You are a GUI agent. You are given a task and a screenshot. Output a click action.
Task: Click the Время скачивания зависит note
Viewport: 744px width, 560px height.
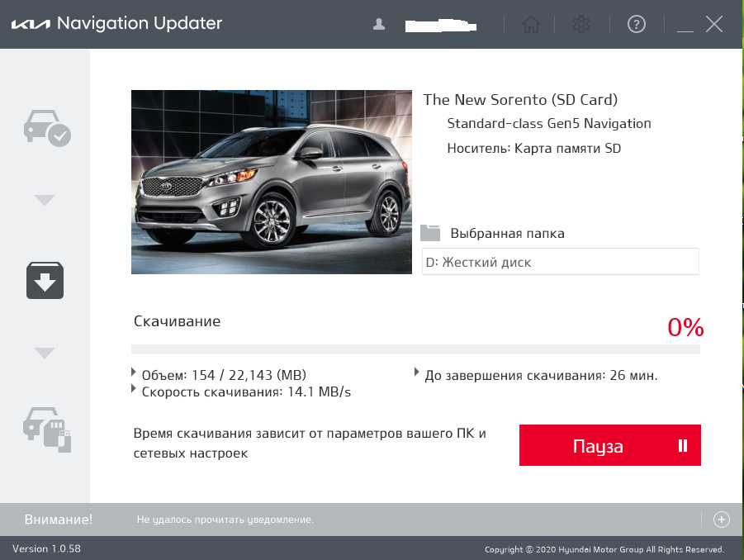(310, 443)
